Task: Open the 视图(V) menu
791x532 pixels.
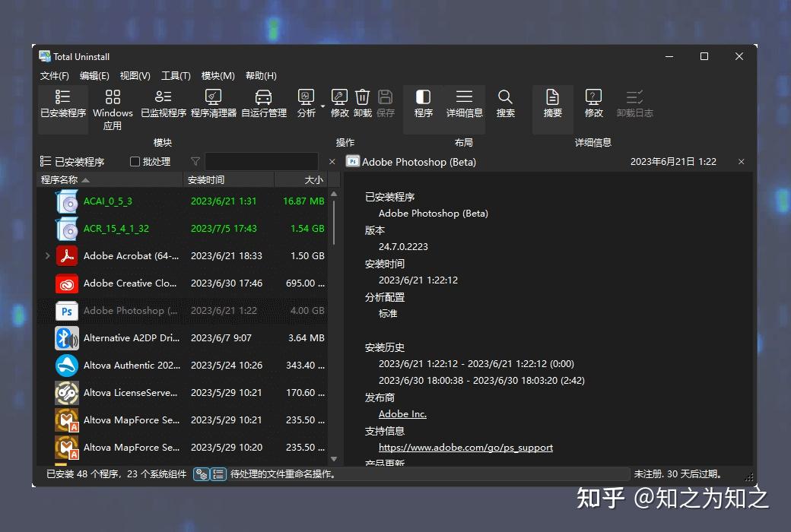Action: point(135,76)
